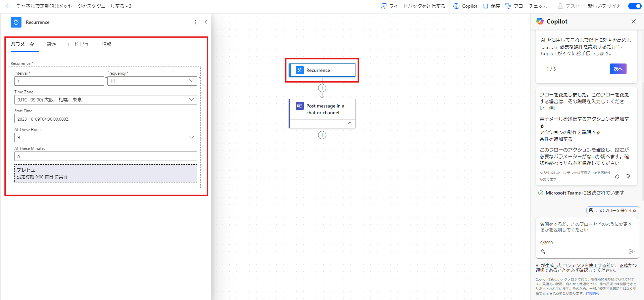Screen dimensions: 644x300
Task: Select the パラメーター tab
Action: [x=25, y=44]
